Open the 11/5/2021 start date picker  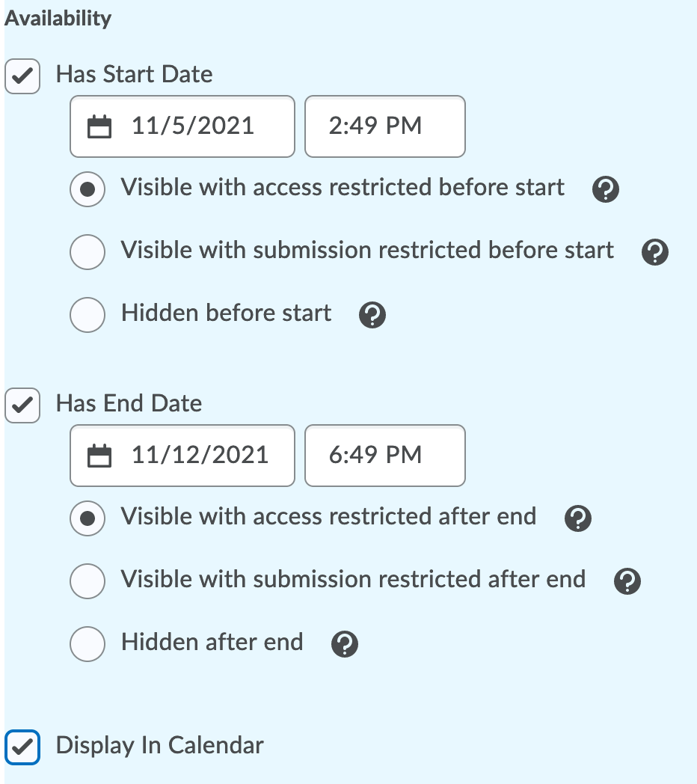(x=191, y=126)
